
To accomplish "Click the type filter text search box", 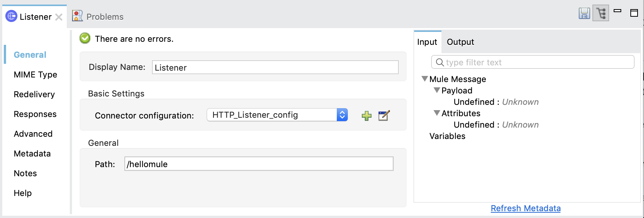I will [x=532, y=62].
